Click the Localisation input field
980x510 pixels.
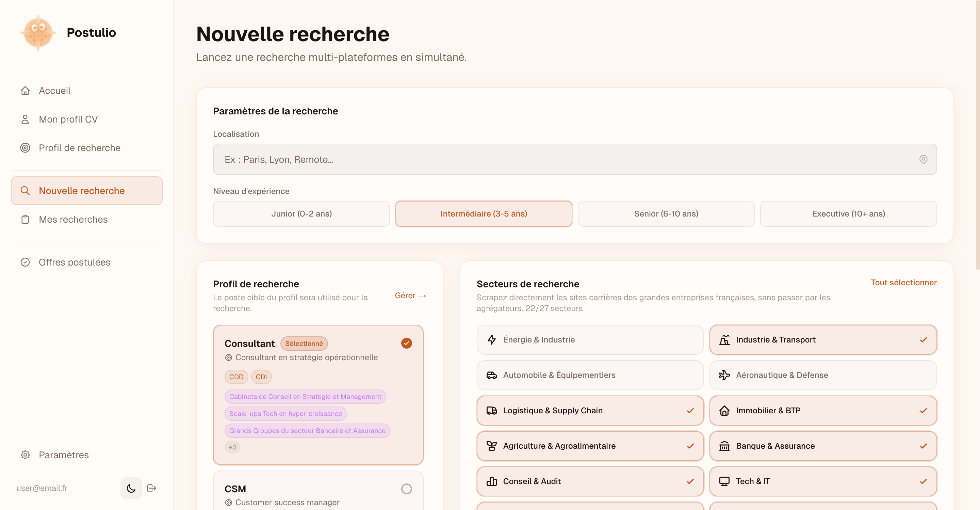(x=575, y=159)
